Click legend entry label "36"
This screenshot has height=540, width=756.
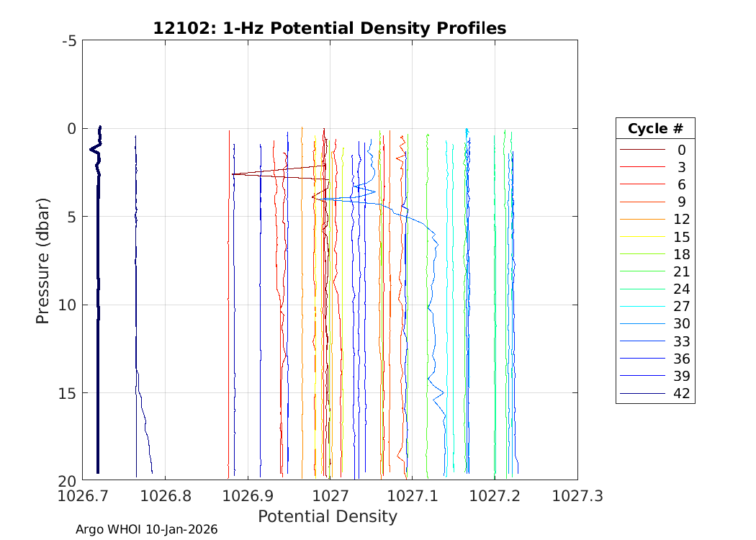681,359
